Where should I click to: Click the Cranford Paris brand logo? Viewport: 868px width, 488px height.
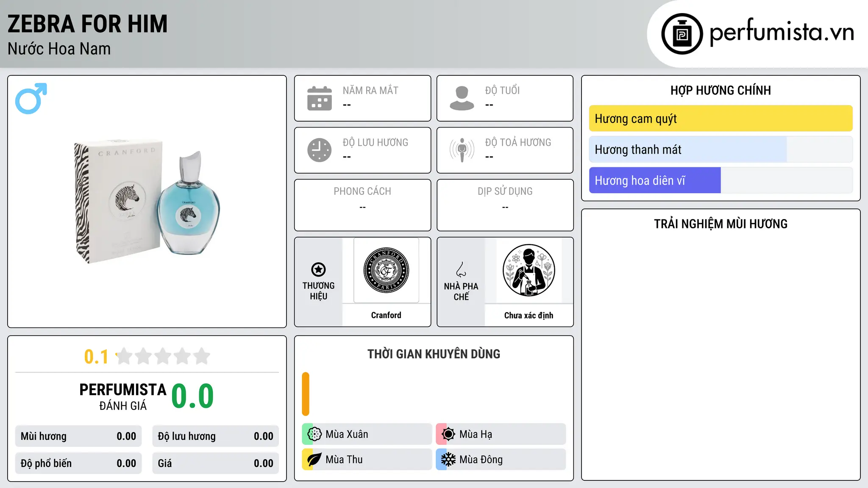(x=386, y=270)
